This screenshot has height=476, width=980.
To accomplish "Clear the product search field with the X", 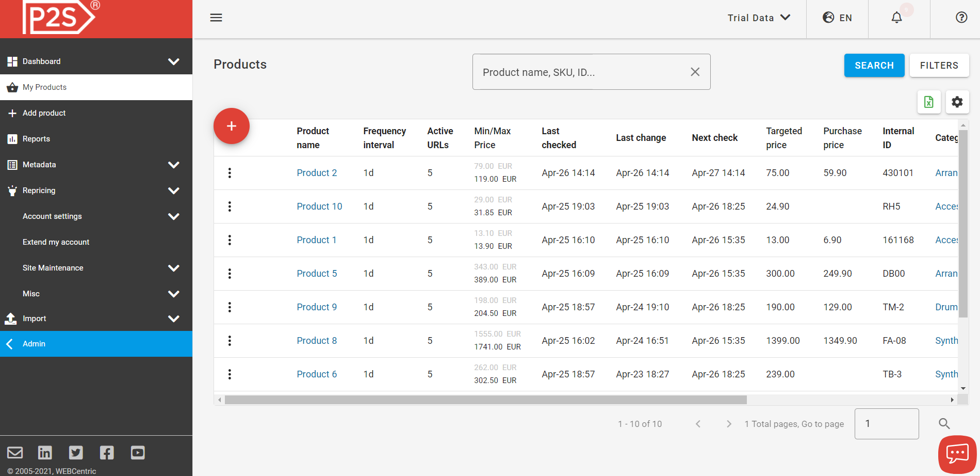I will coord(695,72).
